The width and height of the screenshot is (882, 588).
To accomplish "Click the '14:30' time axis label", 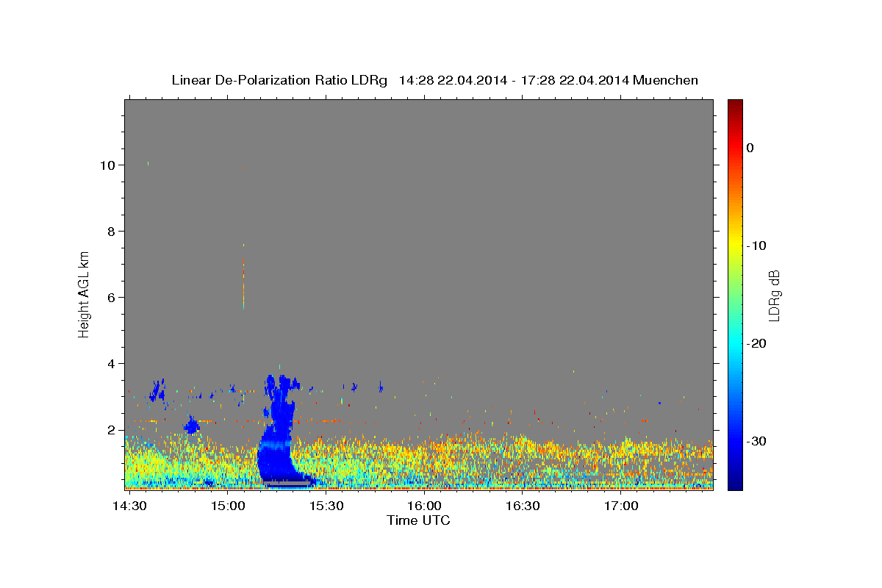I will click(x=129, y=507).
